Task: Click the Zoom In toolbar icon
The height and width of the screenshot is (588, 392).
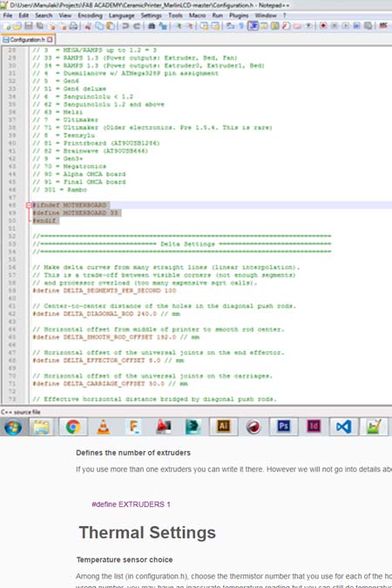Action: pos(179,26)
